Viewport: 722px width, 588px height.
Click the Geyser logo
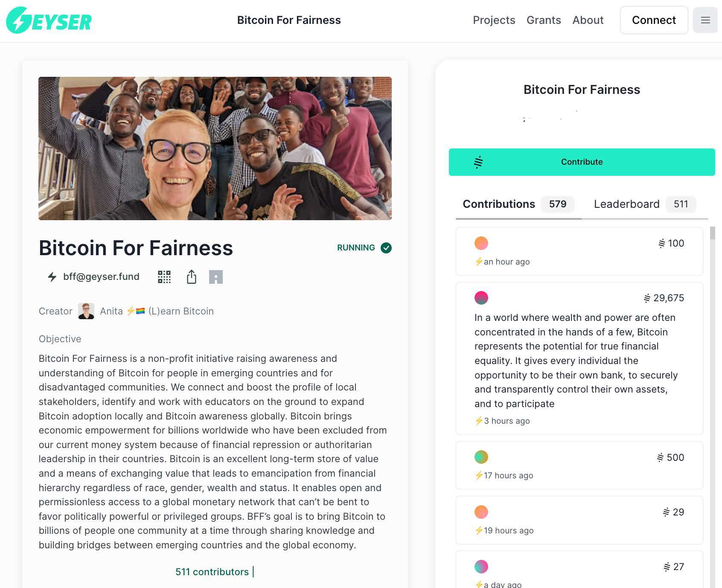[x=49, y=20]
